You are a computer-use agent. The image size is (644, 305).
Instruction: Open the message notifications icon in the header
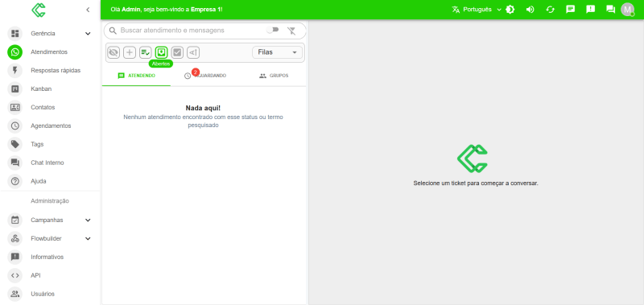[x=571, y=10]
